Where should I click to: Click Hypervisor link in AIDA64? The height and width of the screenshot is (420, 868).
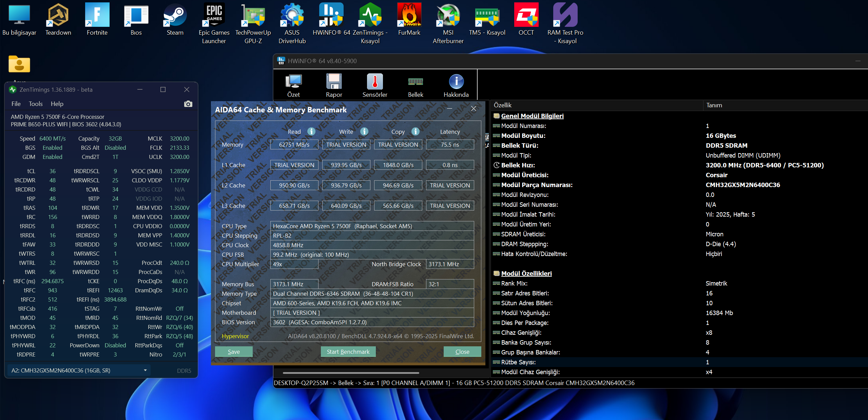pos(235,336)
